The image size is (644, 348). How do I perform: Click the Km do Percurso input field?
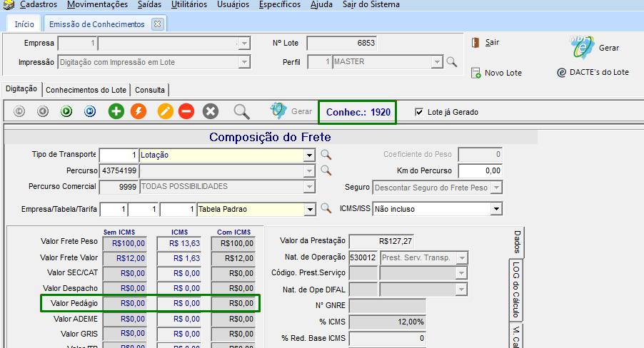[x=479, y=171]
